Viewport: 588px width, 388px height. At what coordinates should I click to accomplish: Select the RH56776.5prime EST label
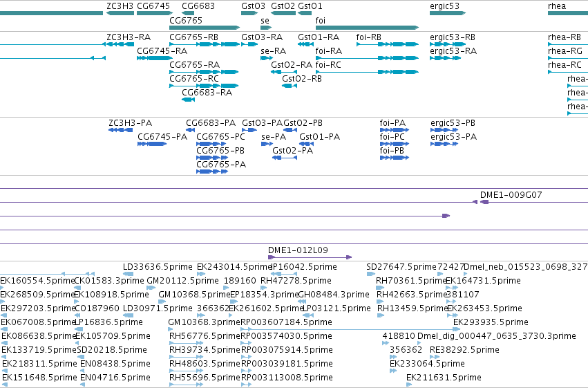point(205,336)
